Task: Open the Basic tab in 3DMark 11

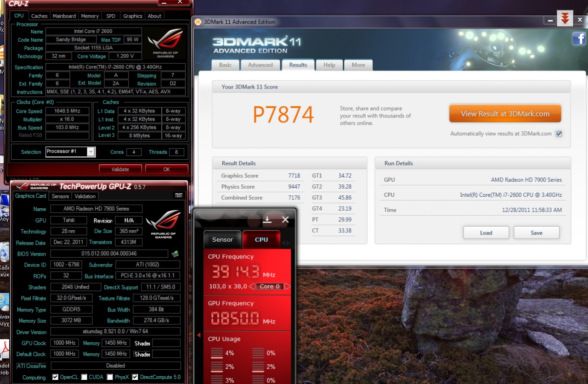Action: (x=226, y=65)
